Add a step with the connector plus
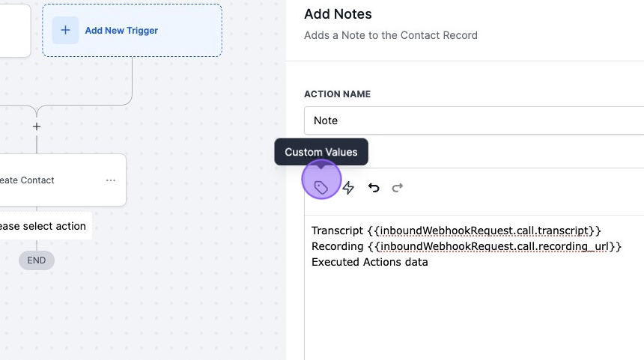The height and width of the screenshot is (360, 644). [x=37, y=126]
